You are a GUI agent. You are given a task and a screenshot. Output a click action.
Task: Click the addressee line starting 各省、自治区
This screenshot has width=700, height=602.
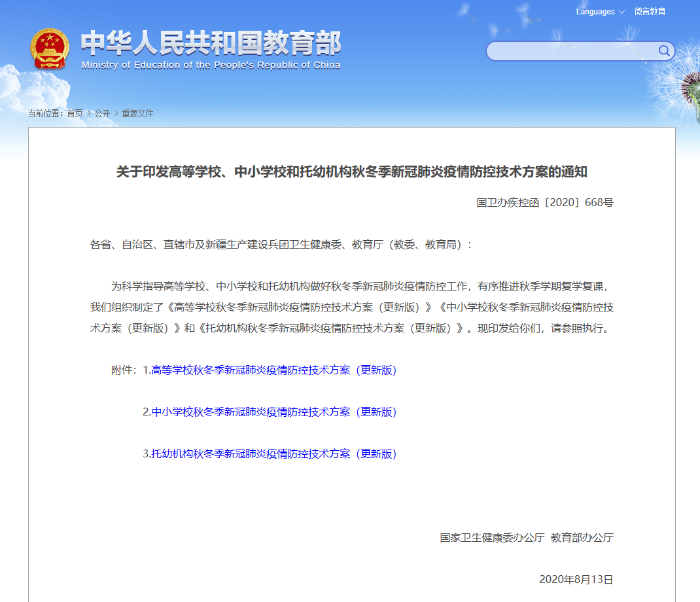281,245
